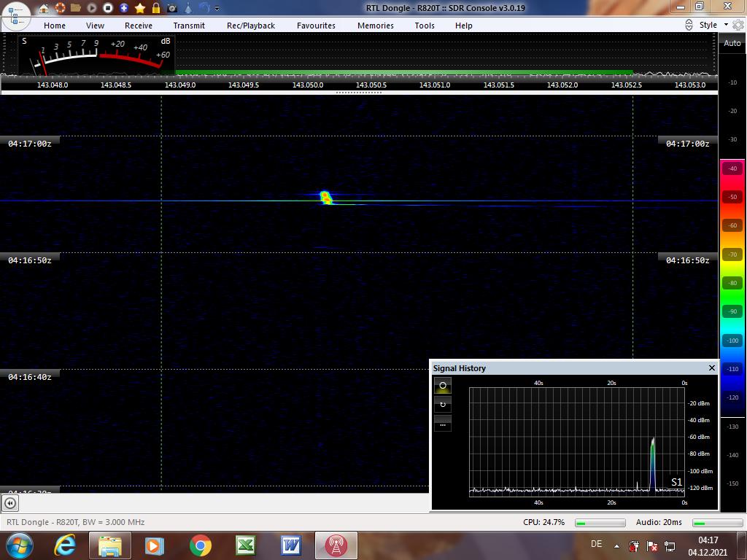
Task: Click the reset arrow button in Signal History
Action: coord(443,404)
